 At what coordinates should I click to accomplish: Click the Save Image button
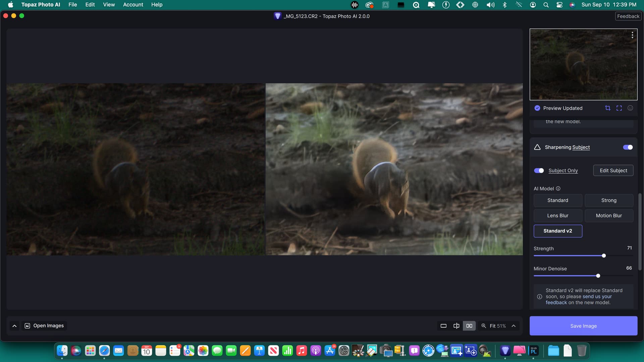[x=583, y=326]
